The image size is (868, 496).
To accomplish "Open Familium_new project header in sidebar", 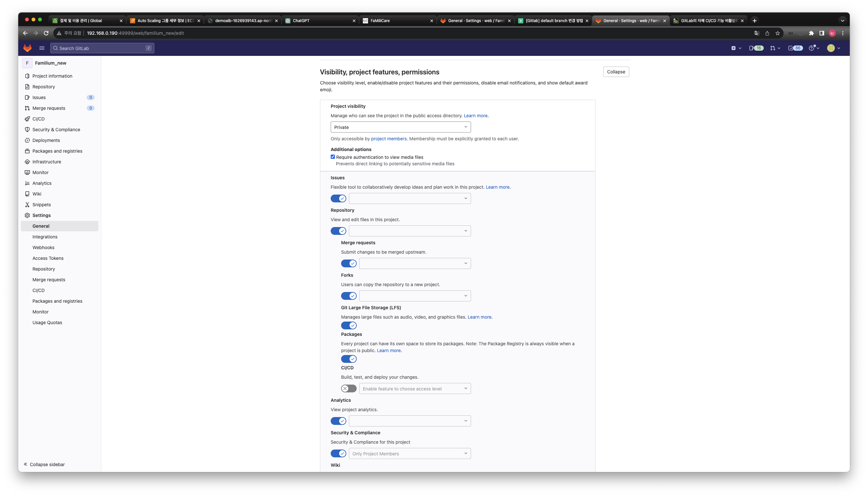I will click(59, 63).
